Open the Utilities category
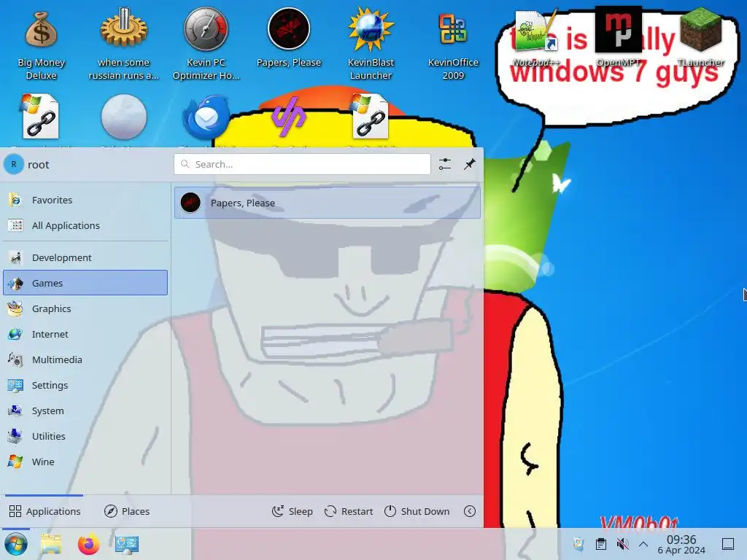This screenshot has height=560, width=747. click(86, 436)
